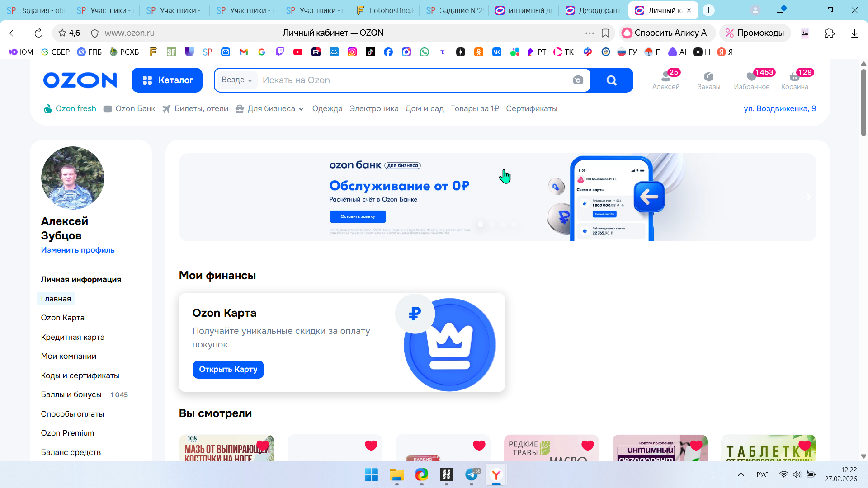Expand the Везде search scope dropdown
868x488 pixels.
pyautogui.click(x=237, y=80)
